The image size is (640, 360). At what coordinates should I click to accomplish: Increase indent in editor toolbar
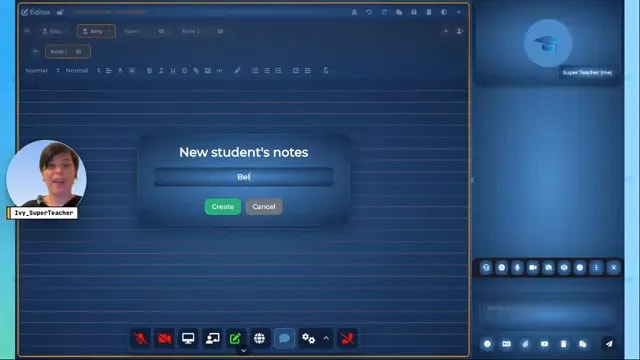(308, 71)
